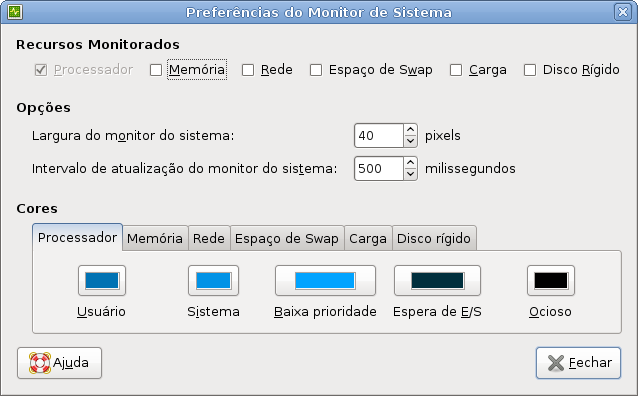Click the System Monitor icon in title bar
638x396 pixels.
[15, 12]
